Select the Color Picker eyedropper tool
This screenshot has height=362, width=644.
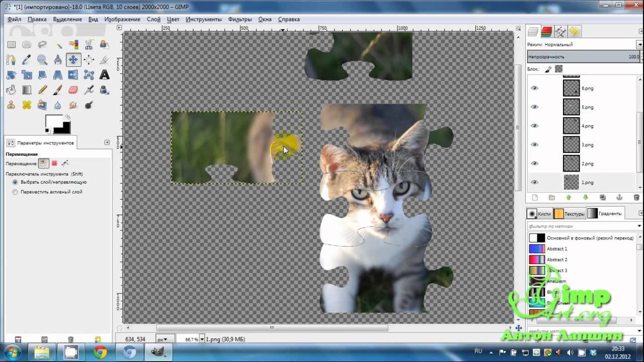(x=27, y=60)
